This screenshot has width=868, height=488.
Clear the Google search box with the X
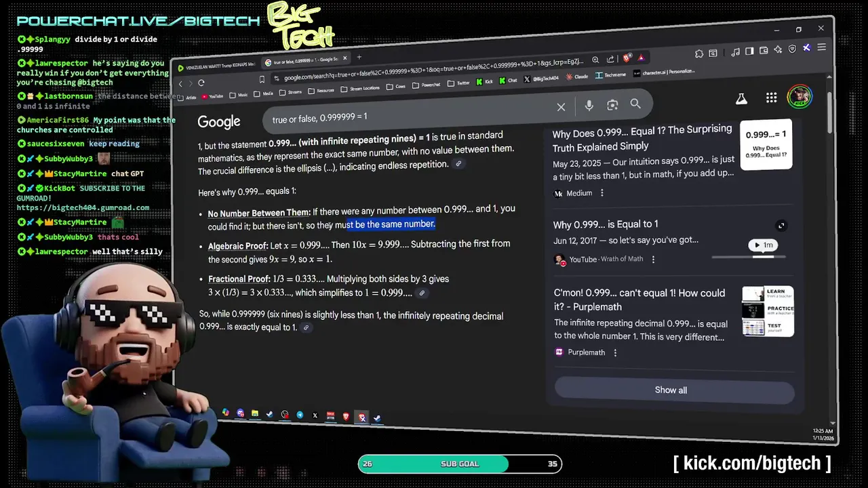tap(561, 107)
